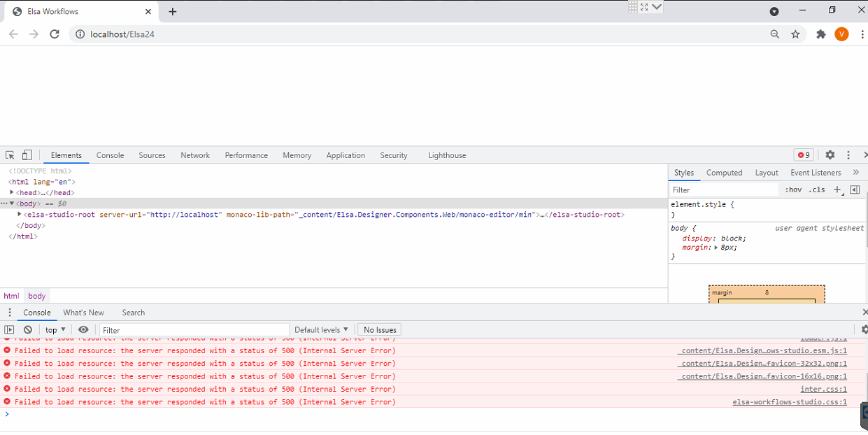Open the Search drawer tab
868x435 pixels.
pos(133,313)
